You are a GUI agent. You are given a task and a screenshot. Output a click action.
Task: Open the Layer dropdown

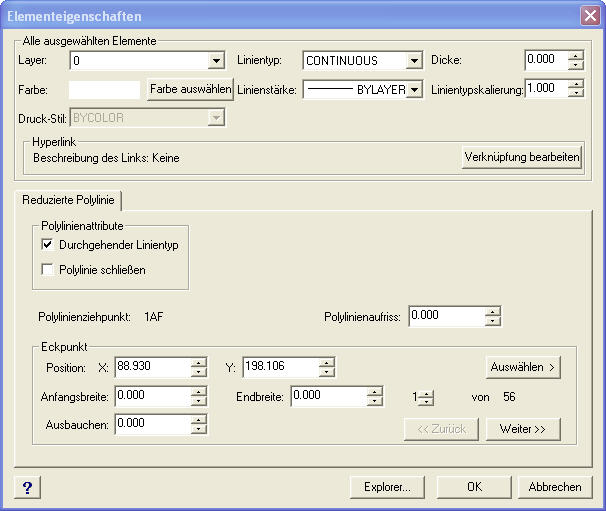[x=216, y=61]
